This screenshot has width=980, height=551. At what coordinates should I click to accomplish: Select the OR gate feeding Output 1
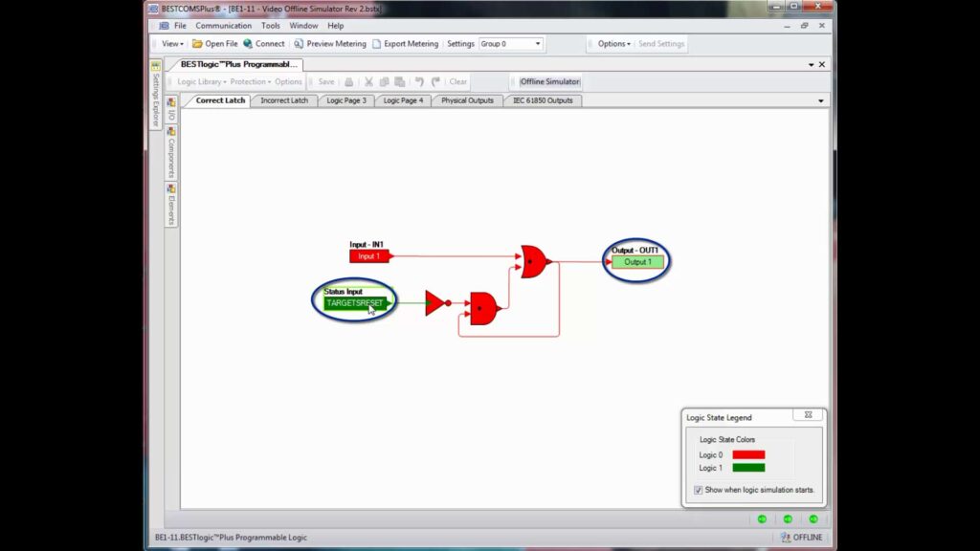pos(533,261)
